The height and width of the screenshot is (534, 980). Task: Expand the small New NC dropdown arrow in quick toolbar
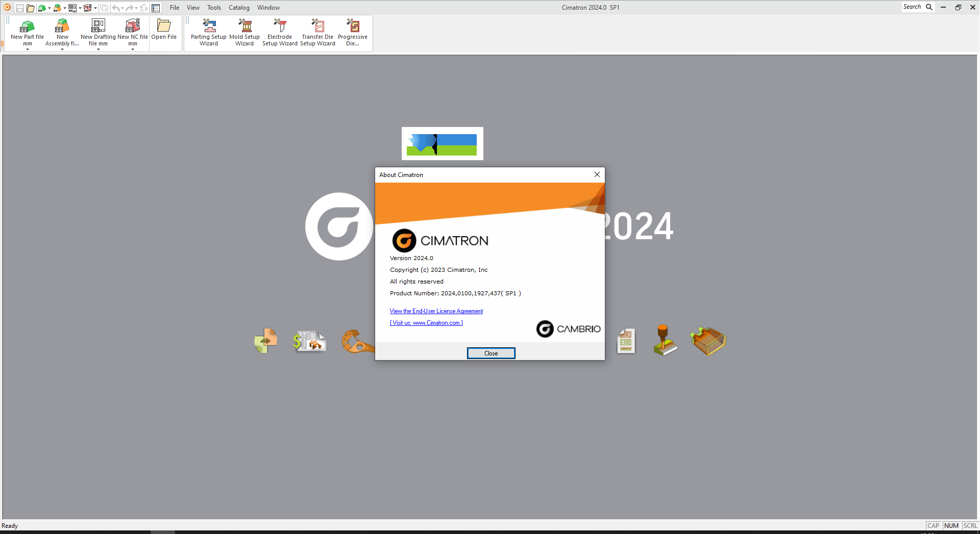click(x=95, y=8)
